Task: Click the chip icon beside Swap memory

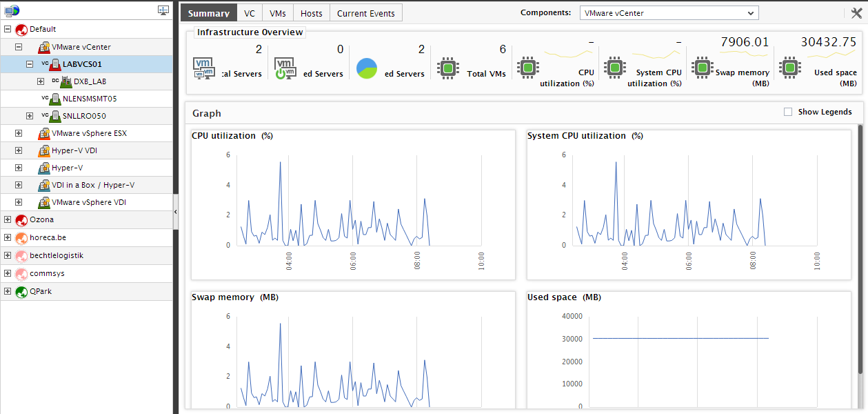Action: 703,68
